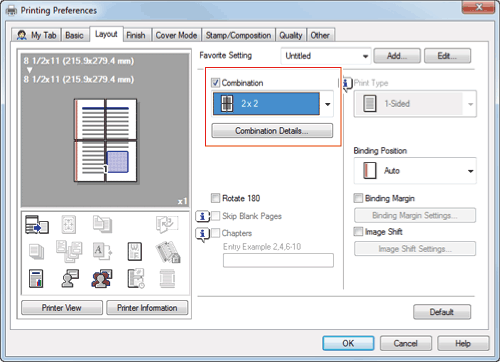
Task: Click the 'Entry Example 2,4,6-10' hint text
Action: pos(262,247)
